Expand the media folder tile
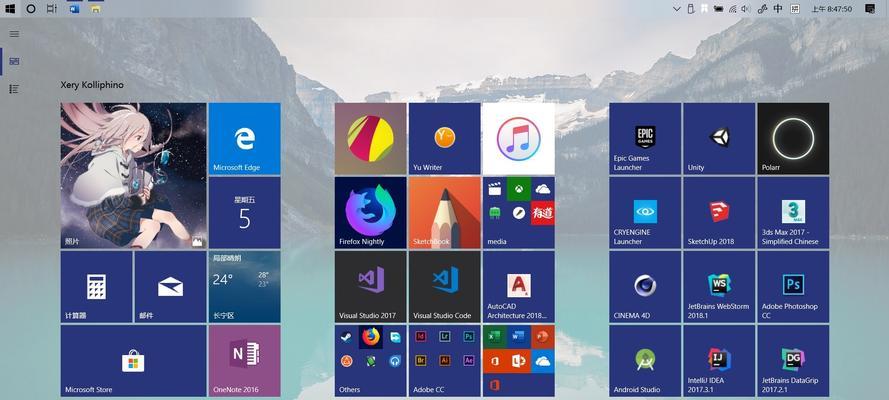This screenshot has height=400, width=889. [x=518, y=212]
